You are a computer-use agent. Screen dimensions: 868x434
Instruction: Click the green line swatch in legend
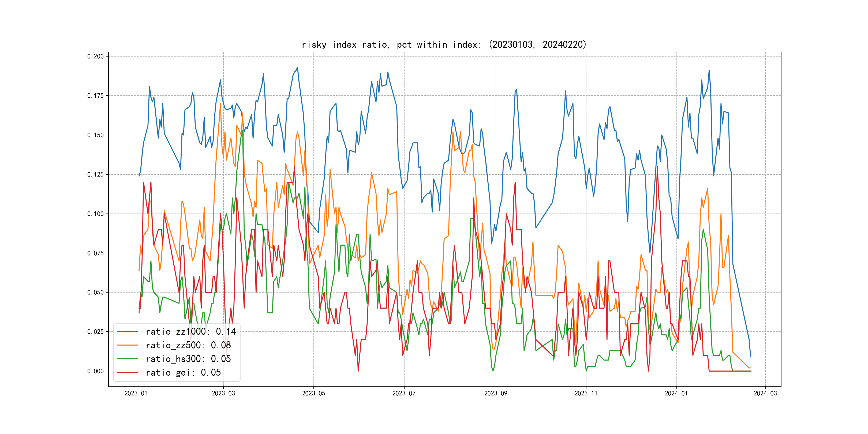(127, 359)
